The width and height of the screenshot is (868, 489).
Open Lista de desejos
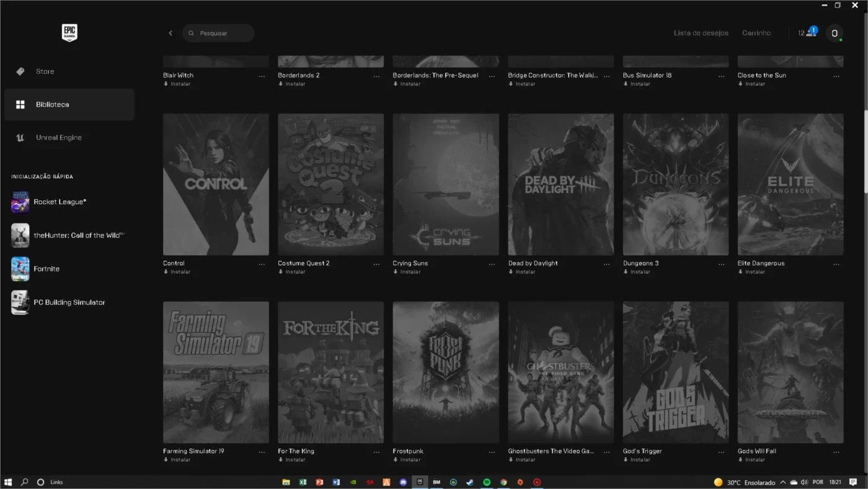[701, 33]
